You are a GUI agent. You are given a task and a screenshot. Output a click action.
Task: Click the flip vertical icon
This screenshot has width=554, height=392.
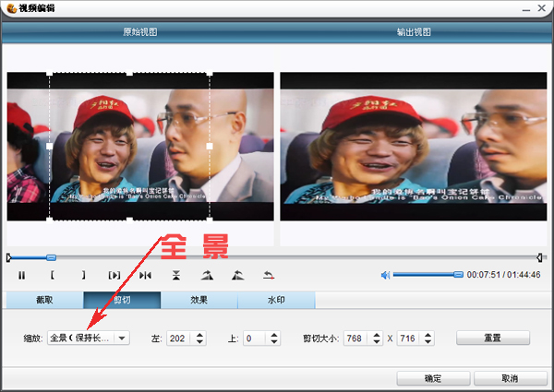click(x=176, y=275)
